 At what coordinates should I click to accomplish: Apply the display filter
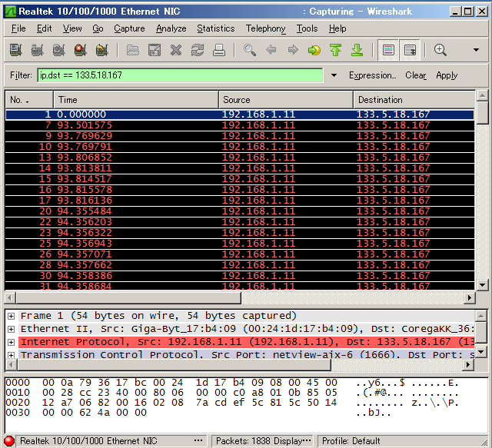447,75
